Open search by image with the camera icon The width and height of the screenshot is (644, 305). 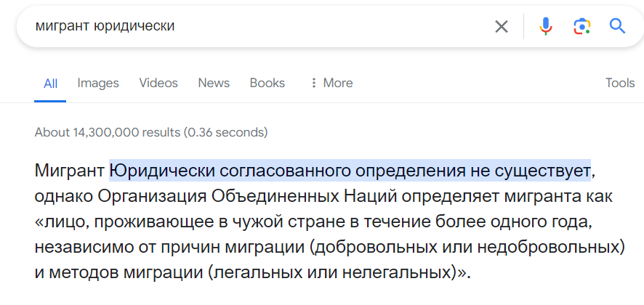click(581, 27)
